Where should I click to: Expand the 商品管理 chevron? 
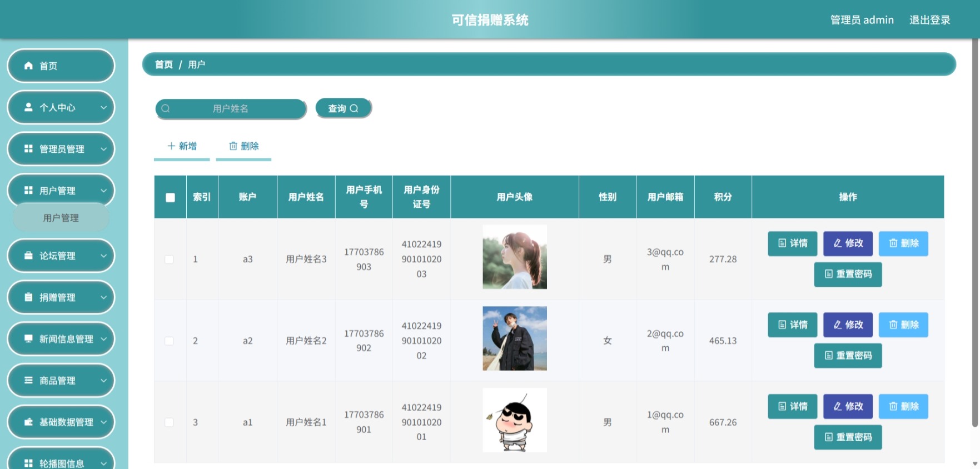pyautogui.click(x=103, y=381)
